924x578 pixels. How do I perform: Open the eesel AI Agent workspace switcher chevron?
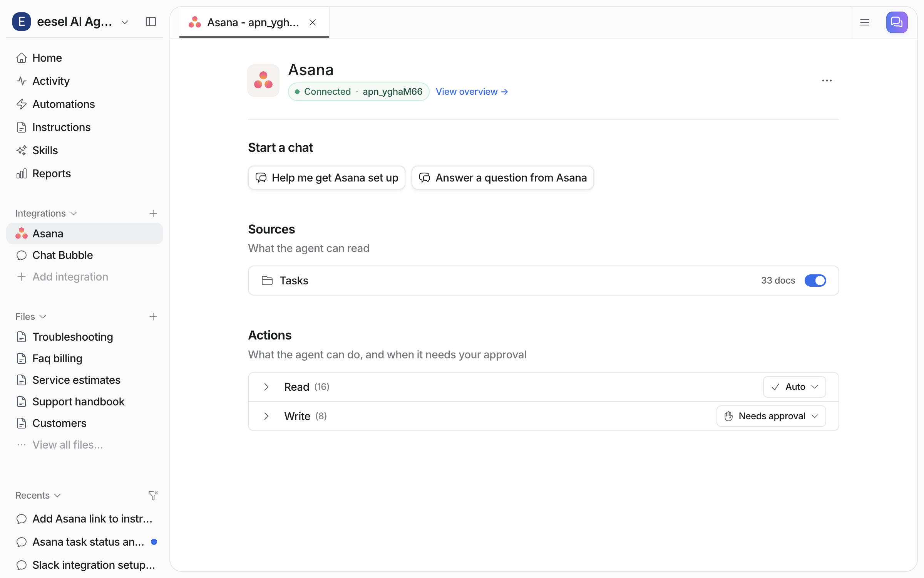pos(125,22)
